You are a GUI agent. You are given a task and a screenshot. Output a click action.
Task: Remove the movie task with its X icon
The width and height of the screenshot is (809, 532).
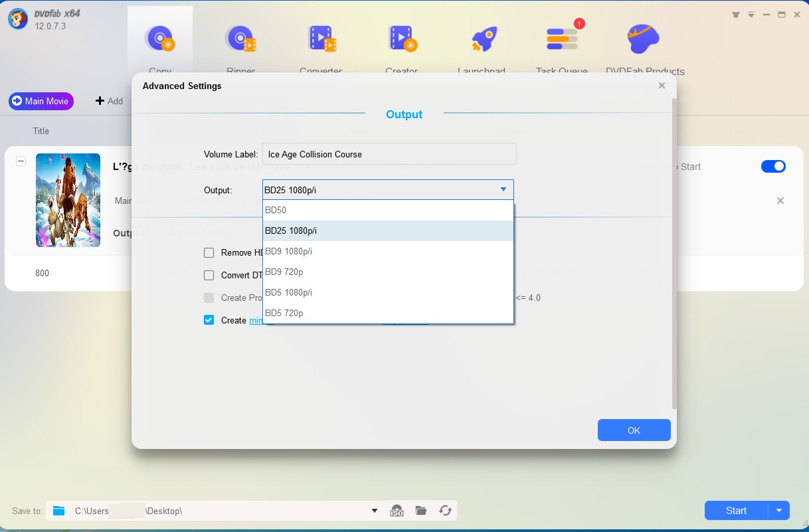780,201
